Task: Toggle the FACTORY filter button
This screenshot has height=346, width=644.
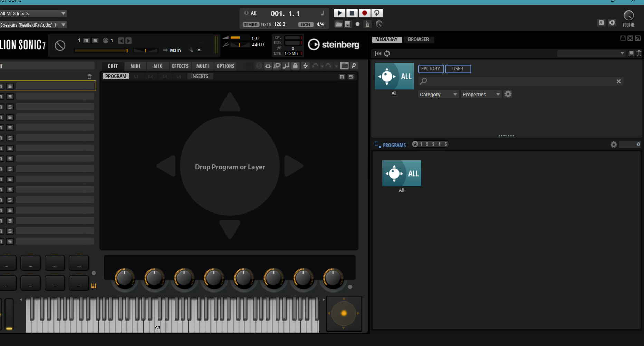Action: click(431, 69)
